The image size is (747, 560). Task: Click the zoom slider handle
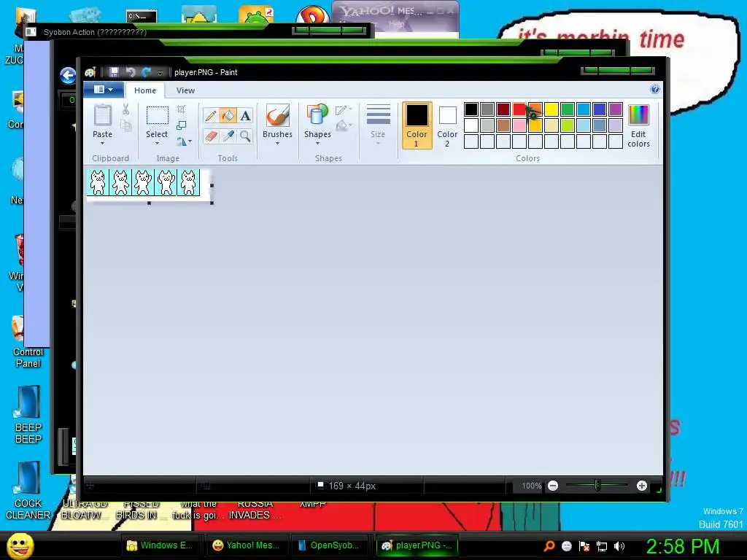(597, 485)
